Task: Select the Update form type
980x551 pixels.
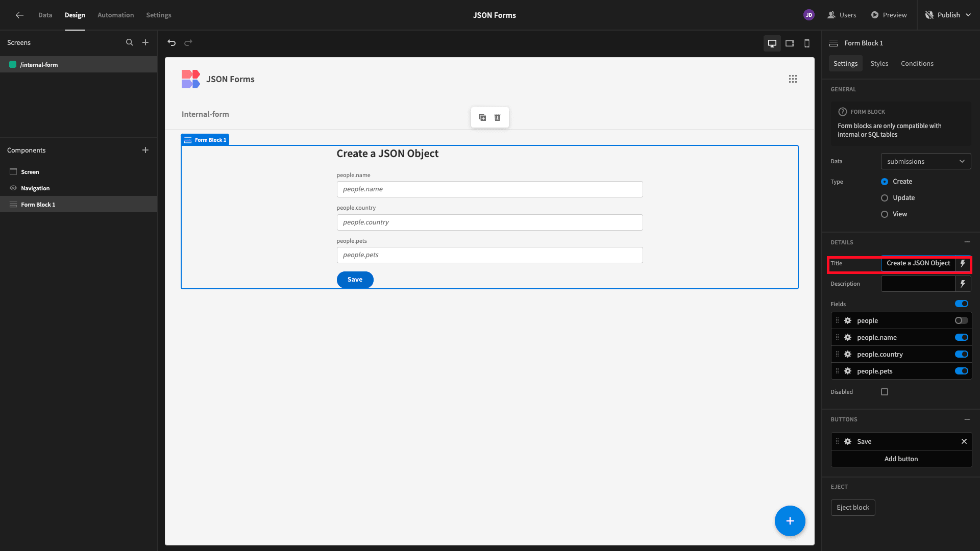Action: click(x=885, y=198)
